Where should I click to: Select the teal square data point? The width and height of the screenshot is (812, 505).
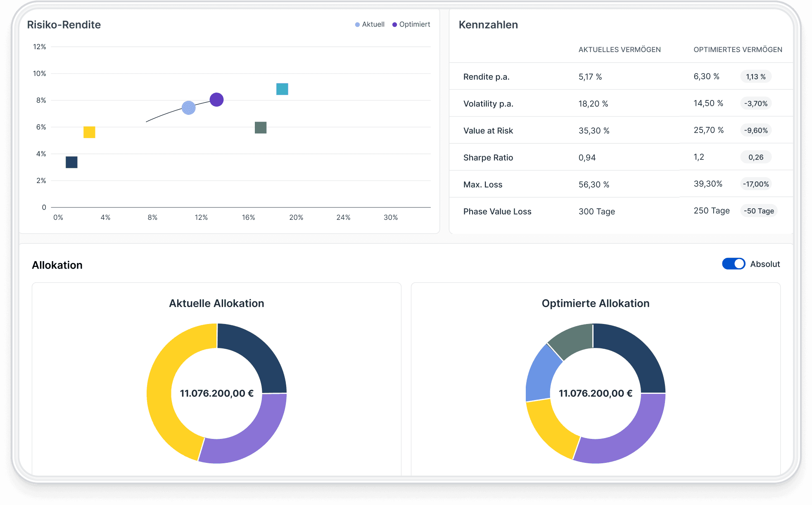282,89
